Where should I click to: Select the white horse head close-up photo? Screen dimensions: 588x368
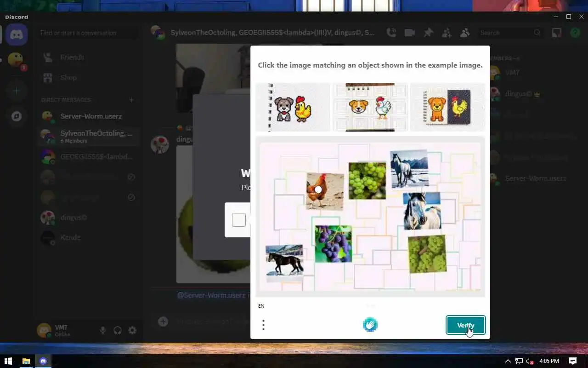(422, 211)
